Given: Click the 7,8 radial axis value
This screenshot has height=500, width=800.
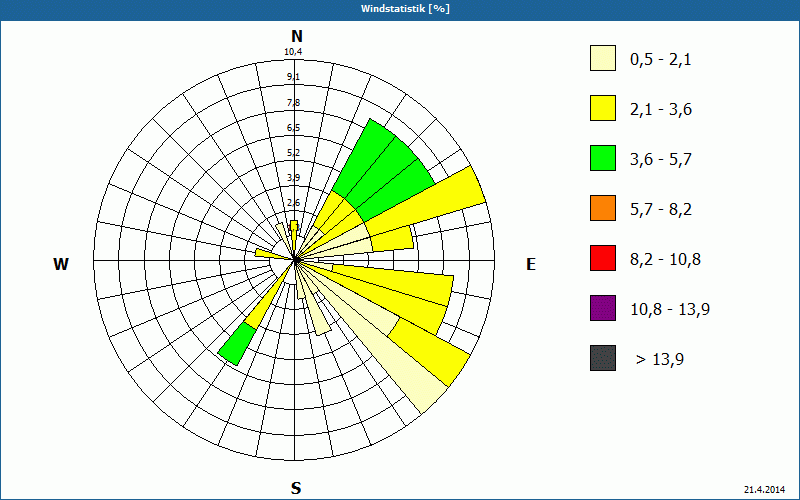Looking at the screenshot, I should coord(293,103).
